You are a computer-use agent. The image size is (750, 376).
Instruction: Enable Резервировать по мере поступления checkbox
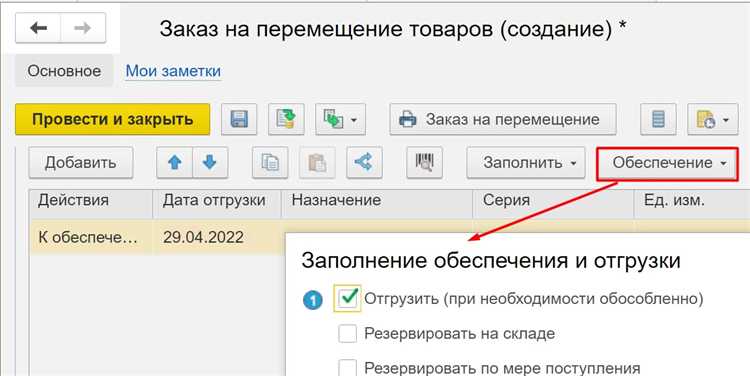point(347,368)
